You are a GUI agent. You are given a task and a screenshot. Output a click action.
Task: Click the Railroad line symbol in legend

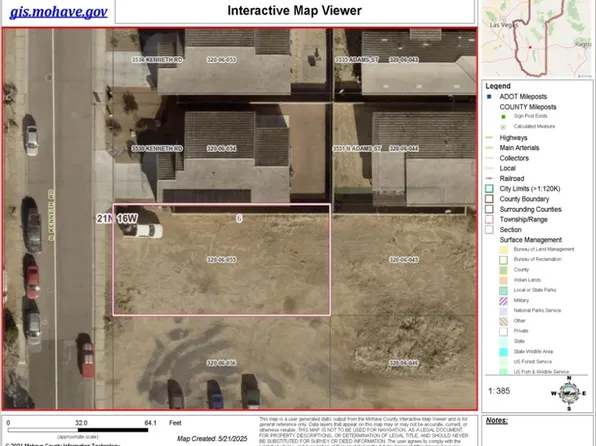click(x=490, y=178)
